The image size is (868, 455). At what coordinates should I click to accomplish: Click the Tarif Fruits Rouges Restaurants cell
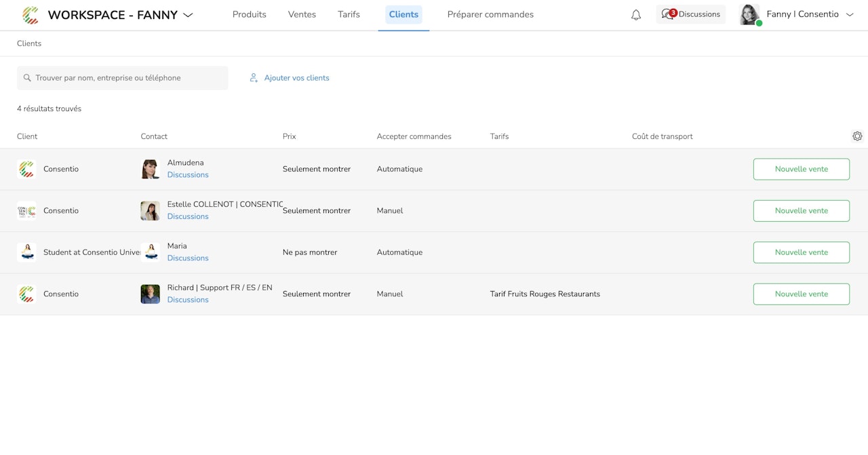[545, 294]
